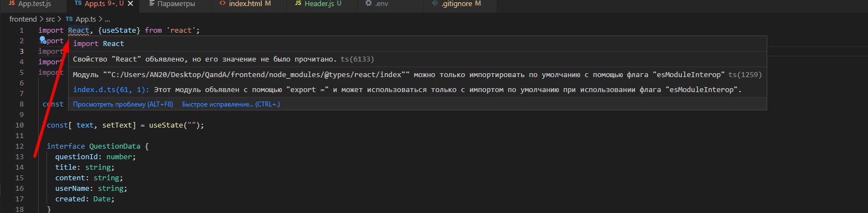
Task: Click the questionId: number; line
Action: pyautogui.click(x=95, y=157)
